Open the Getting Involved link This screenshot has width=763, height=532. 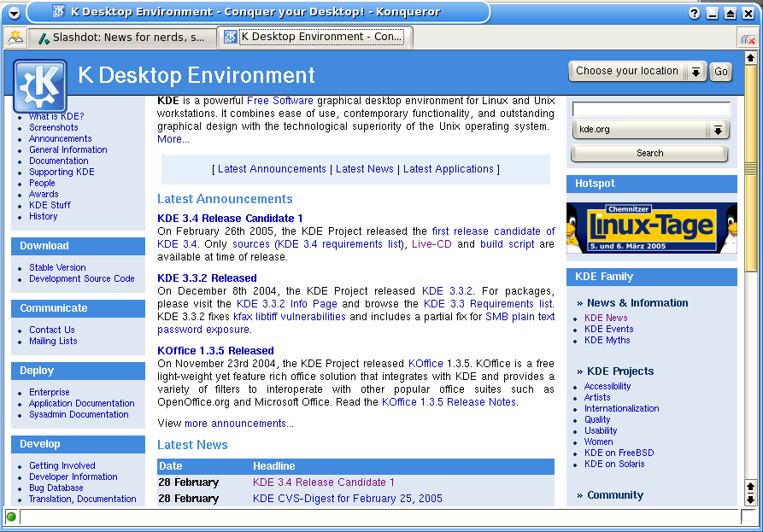(62, 465)
